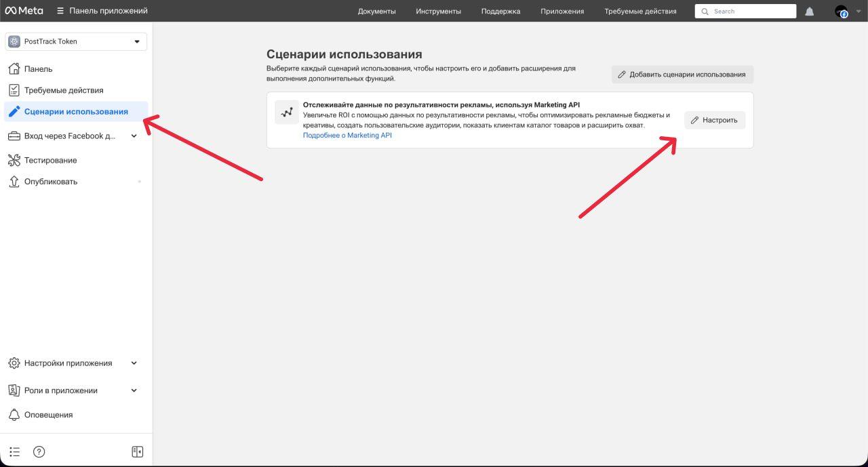Image resolution: width=868 pixels, height=467 pixels.
Task: Click Добавить сценарии использования
Action: pyautogui.click(x=682, y=74)
